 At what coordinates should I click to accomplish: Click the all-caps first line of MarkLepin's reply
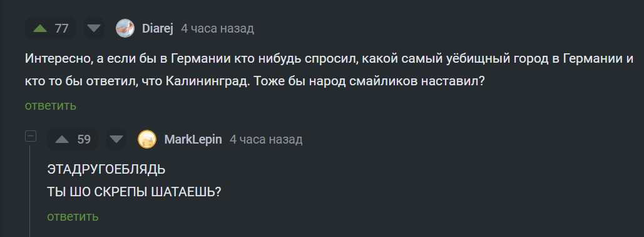pos(106,169)
